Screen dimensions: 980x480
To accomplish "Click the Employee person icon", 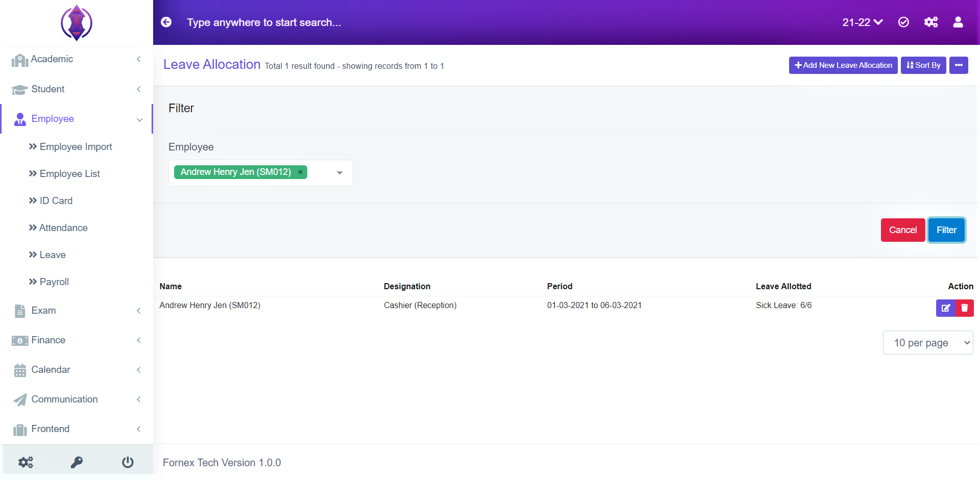I will 20,119.
